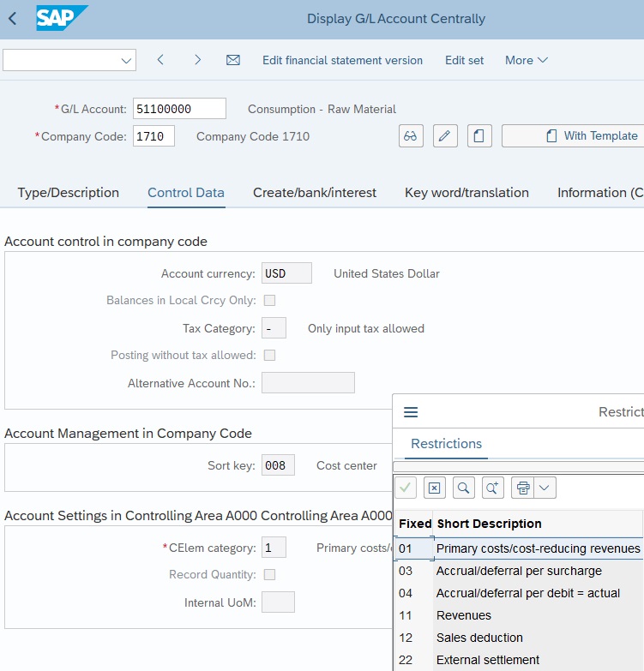644x671 pixels.
Task: Open the print options dropdown arrow
Action: (545, 488)
